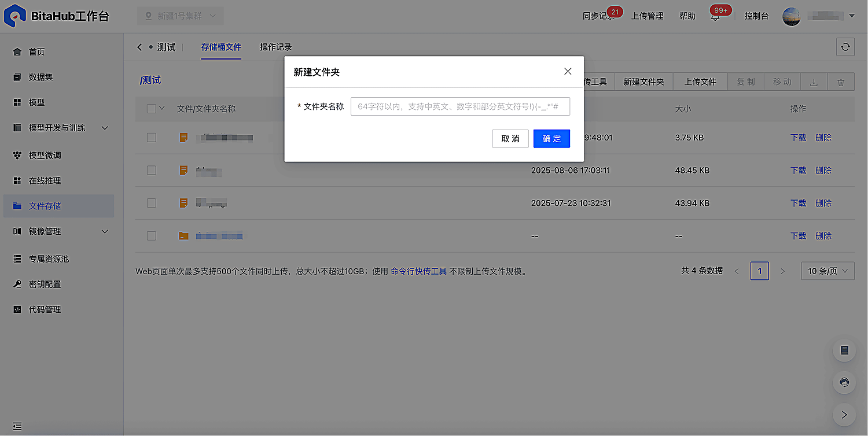The width and height of the screenshot is (868, 436).
Task: Open the notification bell icon
Action: [715, 17]
